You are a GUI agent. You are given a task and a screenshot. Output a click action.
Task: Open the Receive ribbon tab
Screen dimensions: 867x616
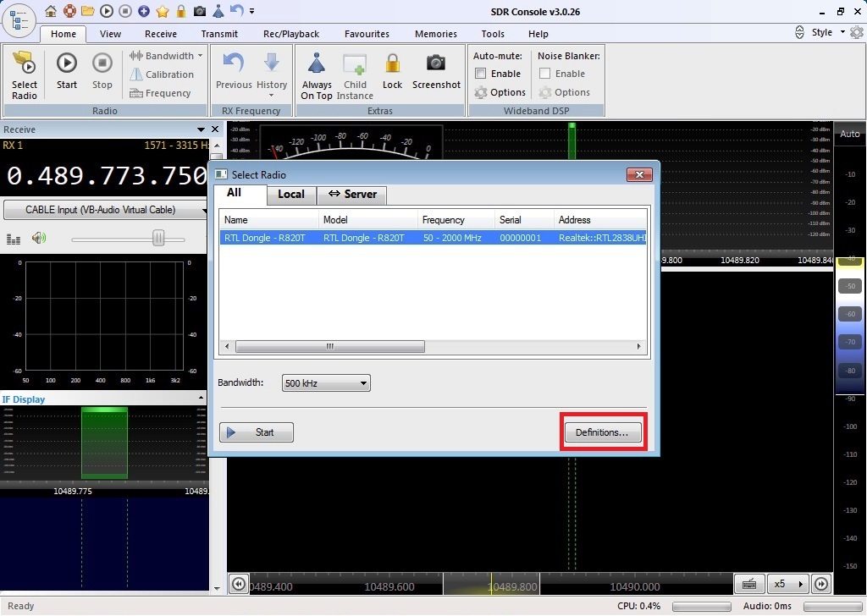161,34
